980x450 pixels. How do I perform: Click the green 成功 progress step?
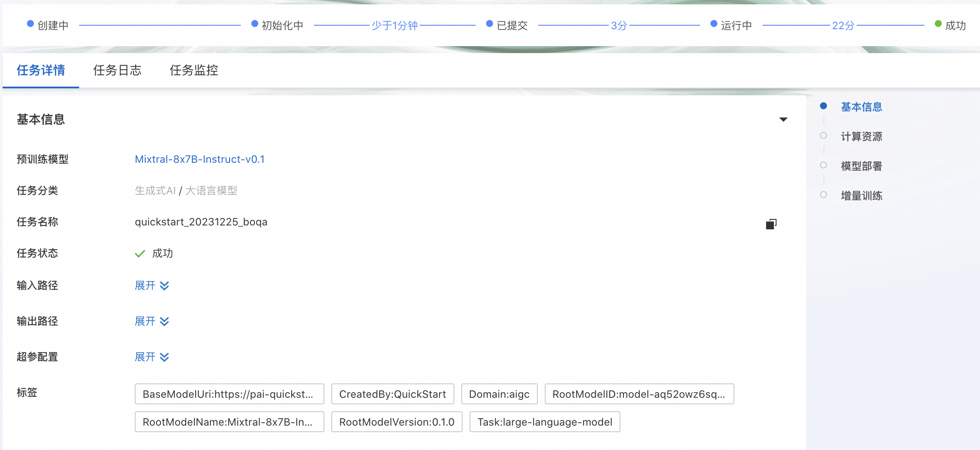pos(950,25)
